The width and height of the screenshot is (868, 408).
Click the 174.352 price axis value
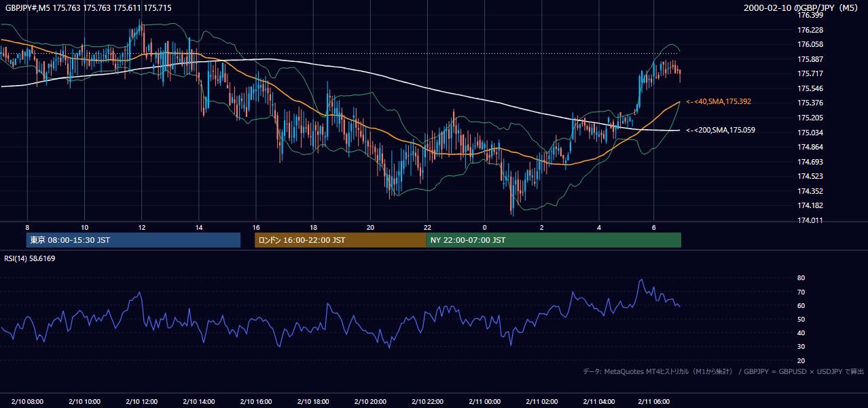[x=810, y=191]
